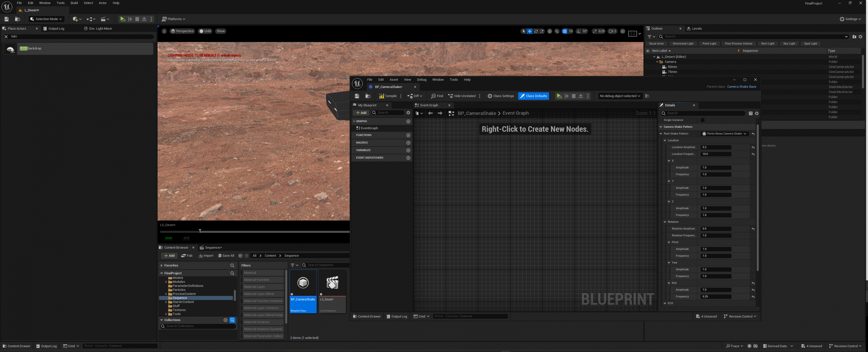Select the viewport Select tool arrow

[523, 31]
